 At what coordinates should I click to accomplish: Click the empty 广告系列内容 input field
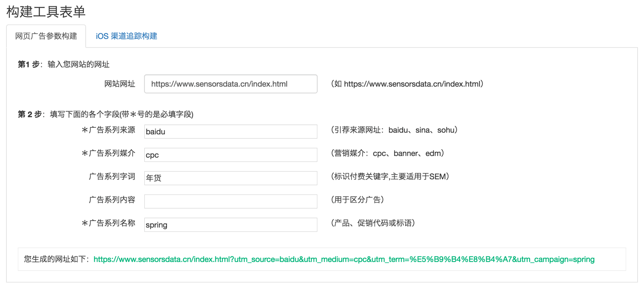coord(230,201)
